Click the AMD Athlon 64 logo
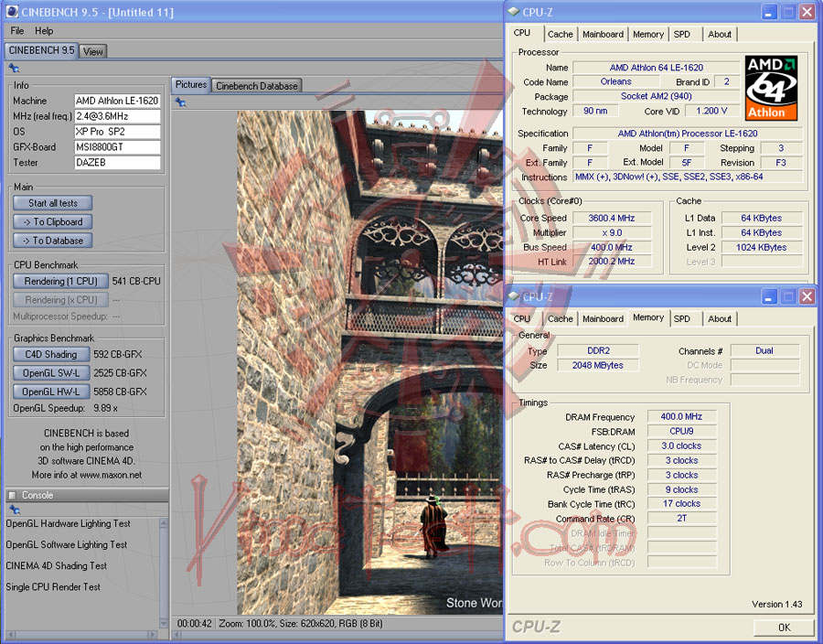Screen dimensions: 823x644 click(x=771, y=88)
